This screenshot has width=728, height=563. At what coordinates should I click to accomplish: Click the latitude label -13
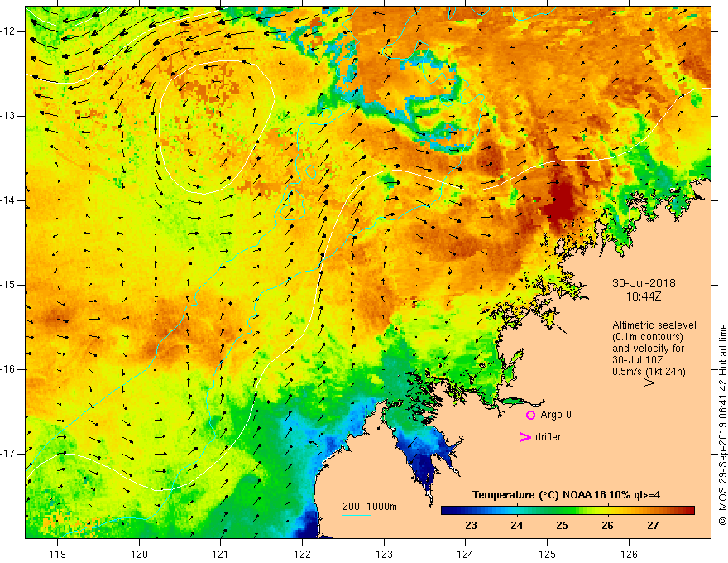8,116
